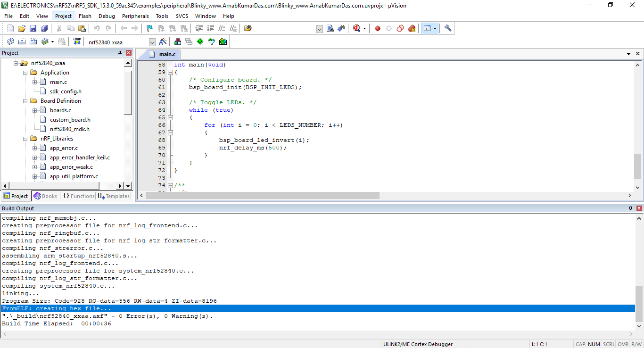Insert a breakpoint with the red circle icon

click(377, 28)
